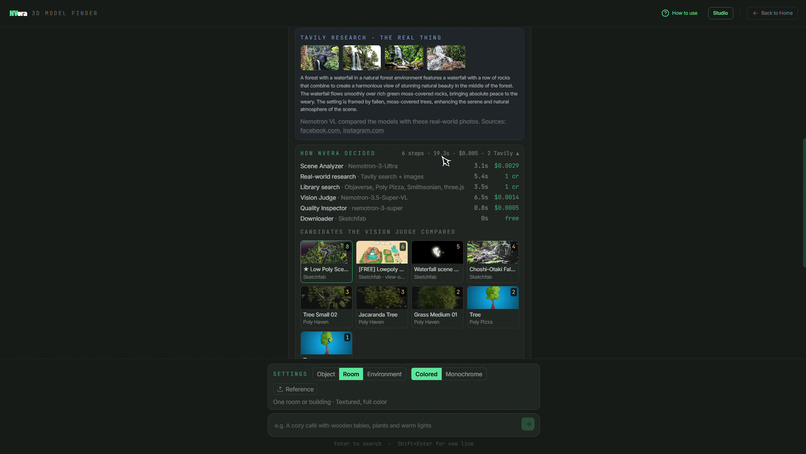Click the Quality Inspector step row
The height and width of the screenshot is (454, 806).
pyautogui.click(x=410, y=208)
